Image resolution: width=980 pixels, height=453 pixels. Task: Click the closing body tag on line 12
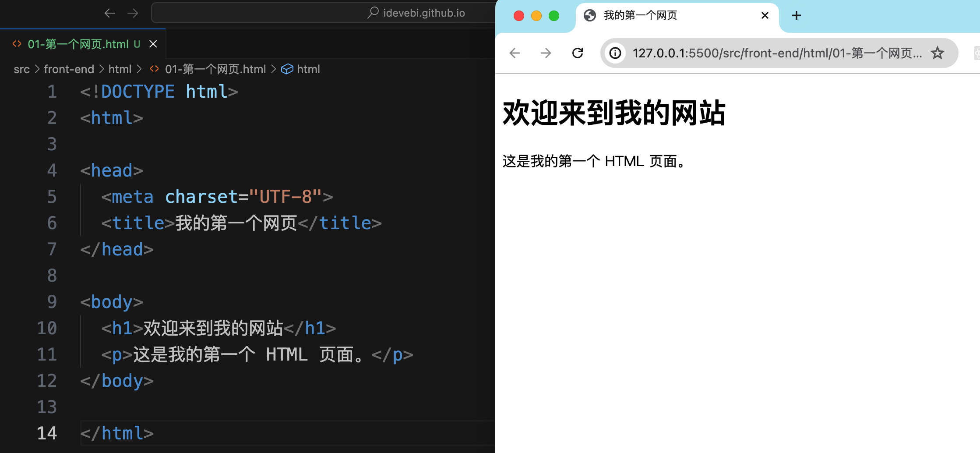pyautogui.click(x=117, y=381)
